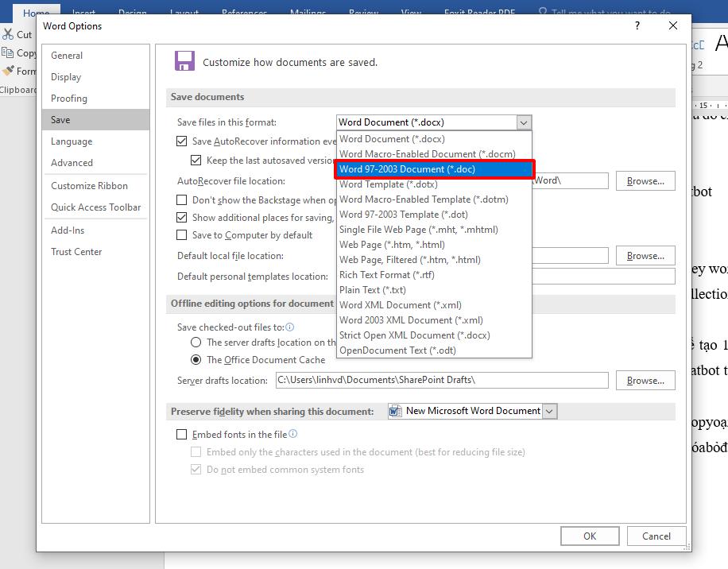
Task: Open the Advanced options category
Action: 95,163
